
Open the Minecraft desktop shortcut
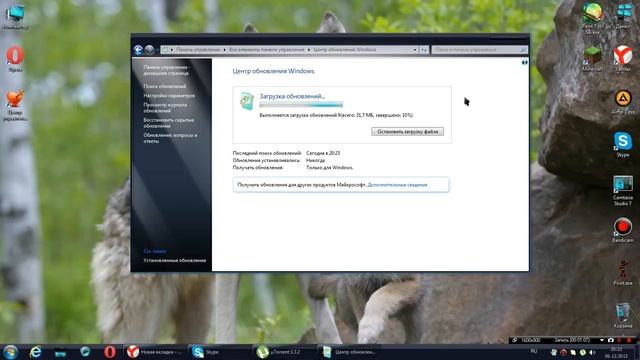[592, 59]
